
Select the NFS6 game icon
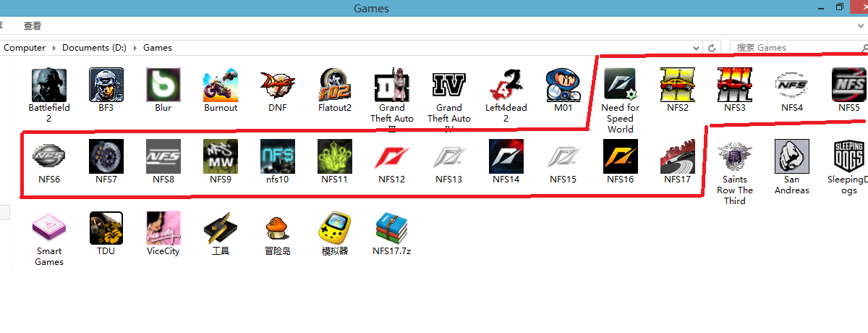click(49, 157)
